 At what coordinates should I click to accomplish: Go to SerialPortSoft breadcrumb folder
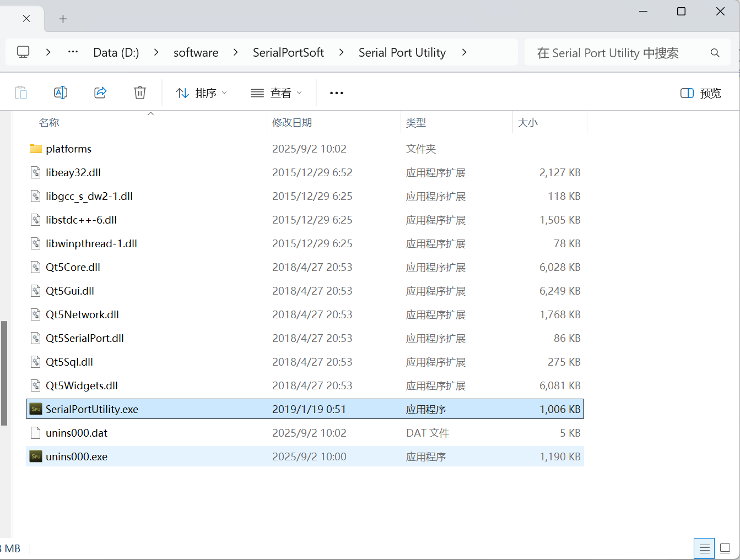(x=288, y=52)
